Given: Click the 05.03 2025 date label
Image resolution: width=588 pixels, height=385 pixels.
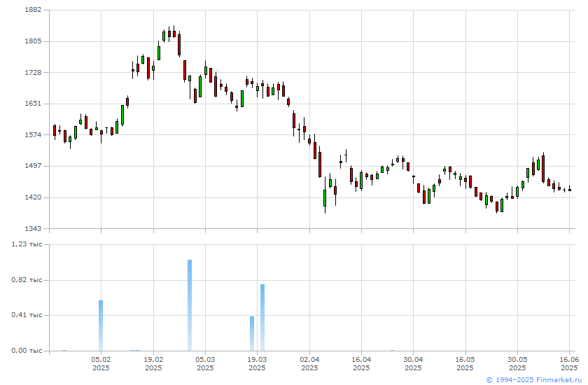Looking at the screenshot, I should click(x=205, y=363).
